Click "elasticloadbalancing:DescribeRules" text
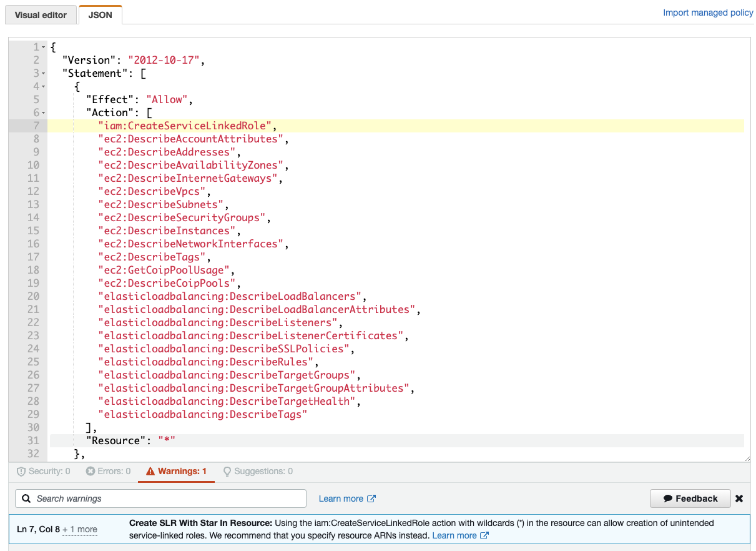The height and width of the screenshot is (551, 756). click(206, 362)
